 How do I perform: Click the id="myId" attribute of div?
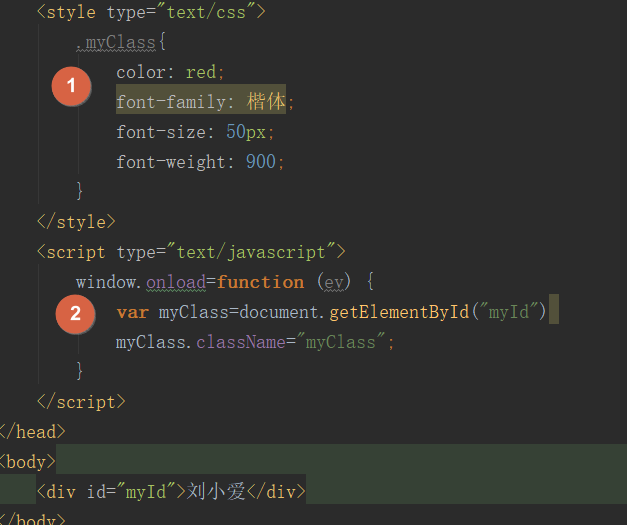[131, 492]
